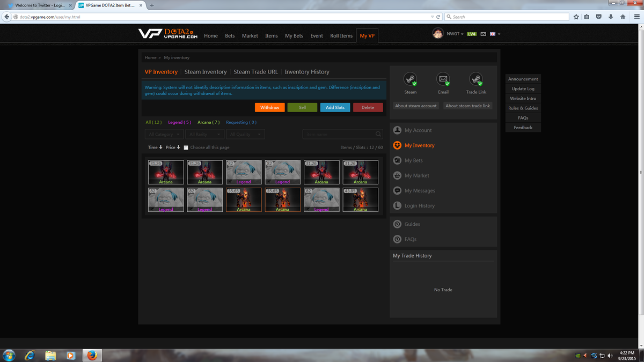
Task: Open the NWGT user dropdown
Action: (455, 34)
